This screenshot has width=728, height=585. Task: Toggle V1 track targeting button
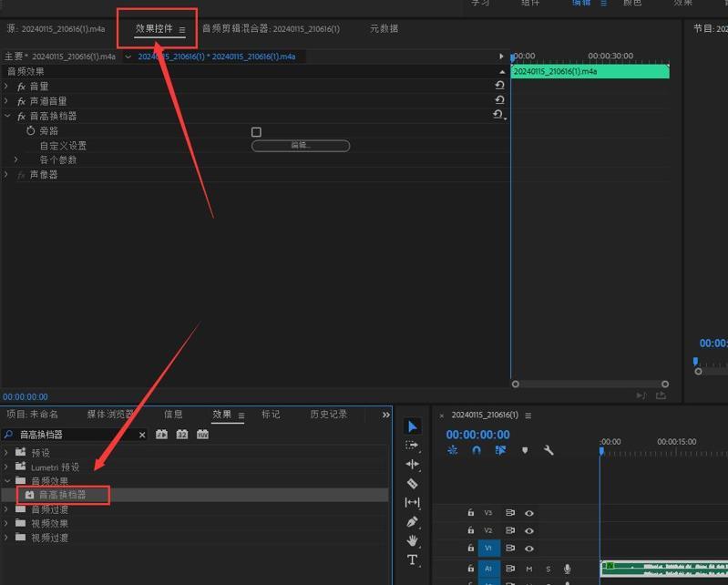488,549
